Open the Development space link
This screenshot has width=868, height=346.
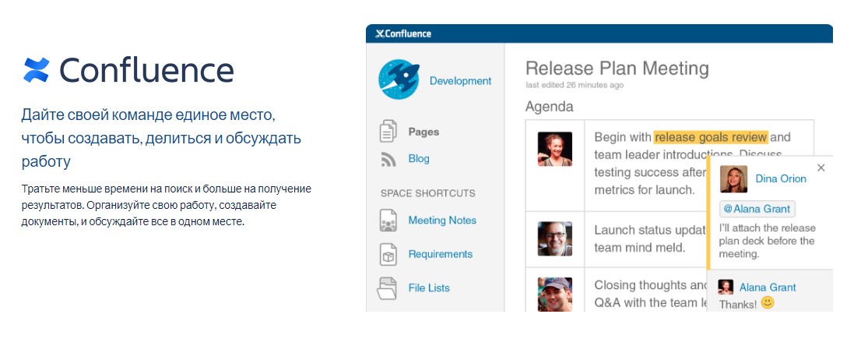click(460, 80)
